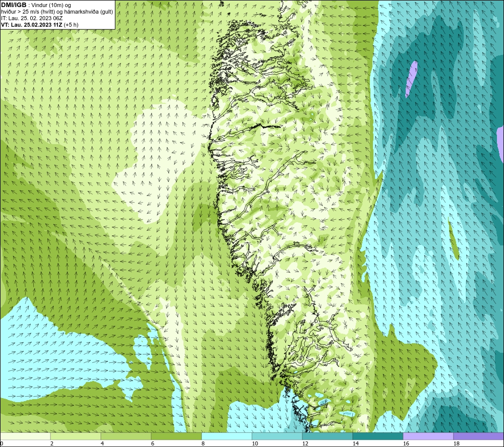The height and width of the screenshot is (447, 504).
Task: Click the scale label '14'
Action: (x=355, y=444)
